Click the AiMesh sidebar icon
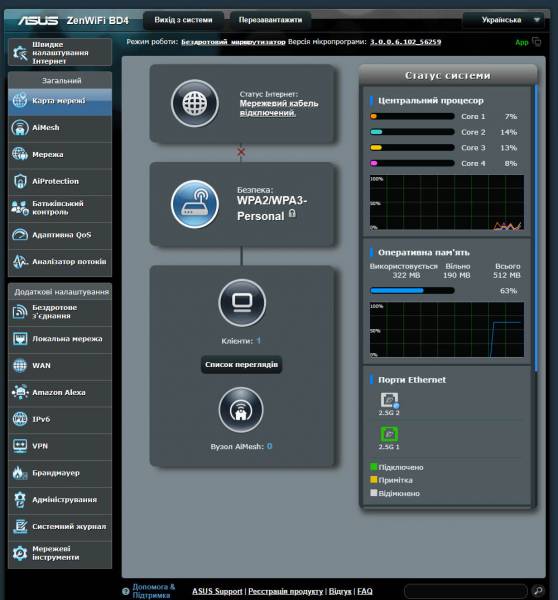Viewport: 558px width, 600px height. [x=20, y=128]
